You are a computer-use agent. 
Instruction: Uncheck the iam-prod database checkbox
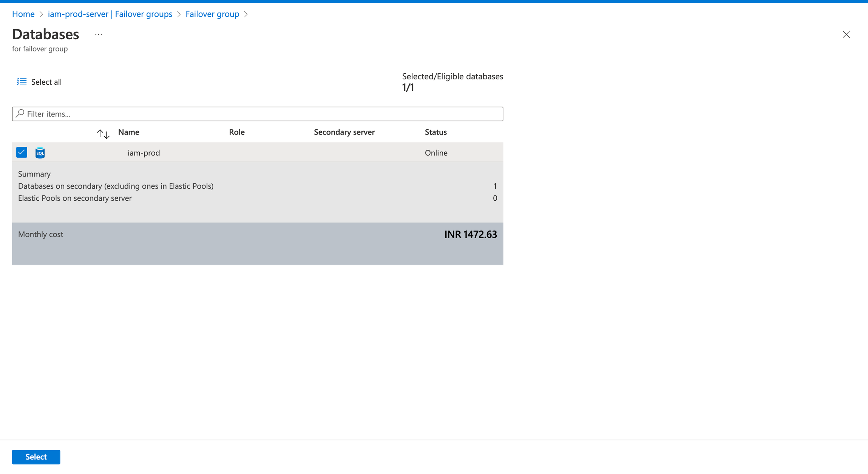tap(22, 152)
